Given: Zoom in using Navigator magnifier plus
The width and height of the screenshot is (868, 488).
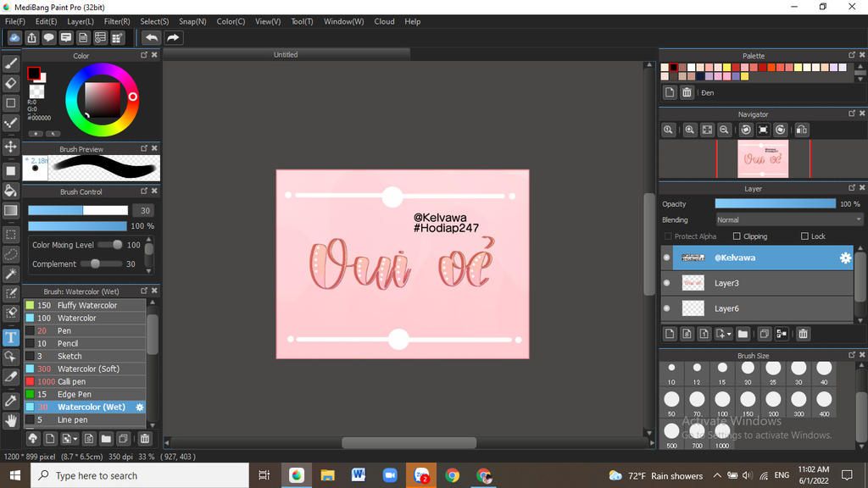Looking at the screenshot, I should pyautogui.click(x=689, y=130).
